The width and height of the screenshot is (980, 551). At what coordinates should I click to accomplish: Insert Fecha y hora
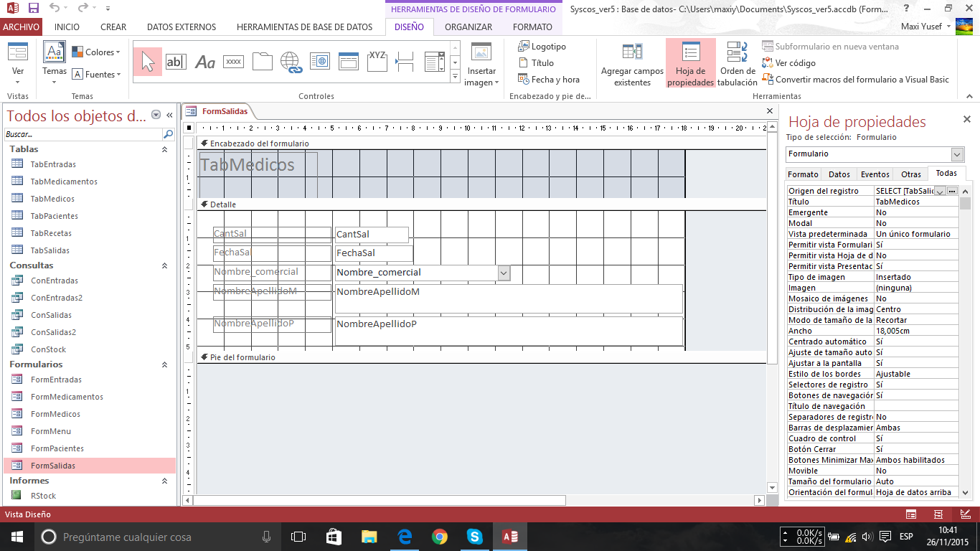(549, 80)
